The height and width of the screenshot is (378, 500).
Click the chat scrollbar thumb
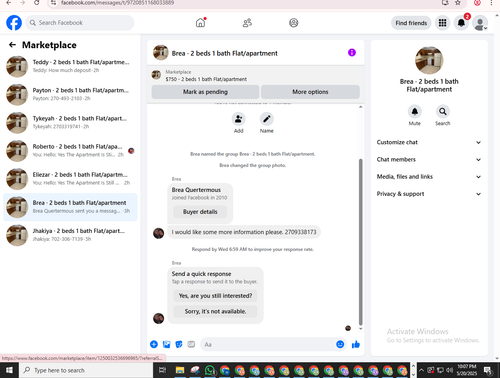pos(360,242)
